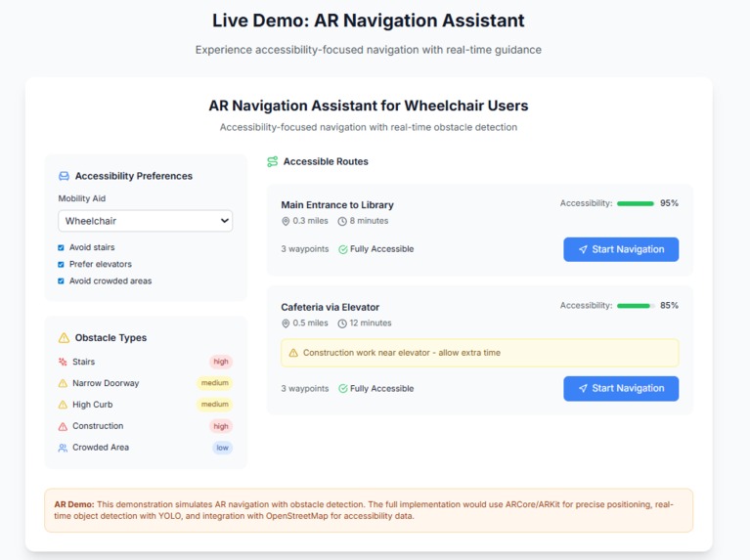Click the AR Demo notice text

coord(364,510)
